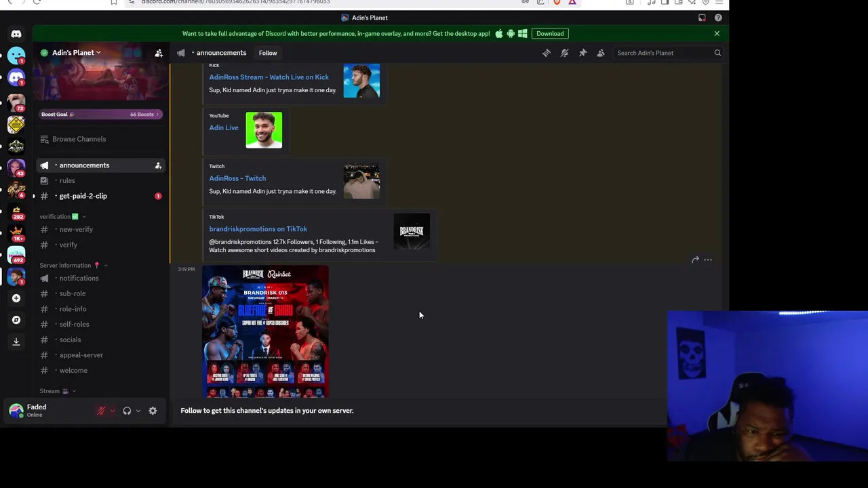Open Brandrisk 013 fight poster image
The width and height of the screenshot is (868, 488).
265,331
